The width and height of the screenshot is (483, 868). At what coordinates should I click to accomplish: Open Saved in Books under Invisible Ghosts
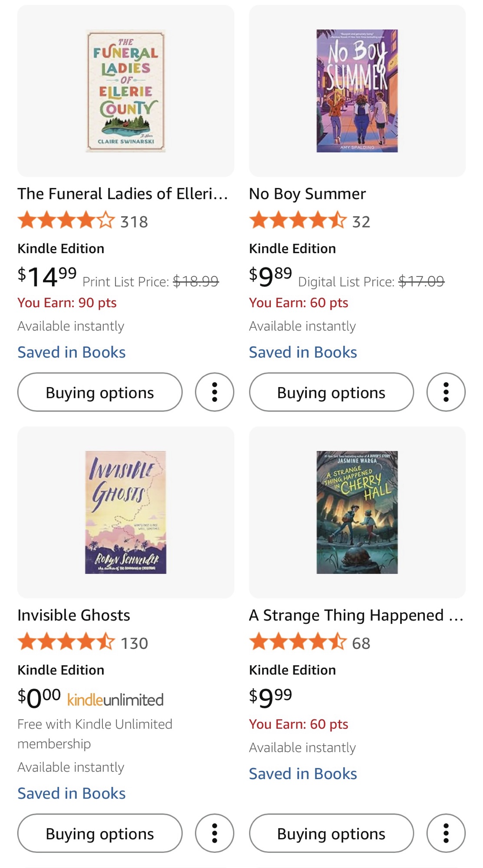(x=72, y=793)
